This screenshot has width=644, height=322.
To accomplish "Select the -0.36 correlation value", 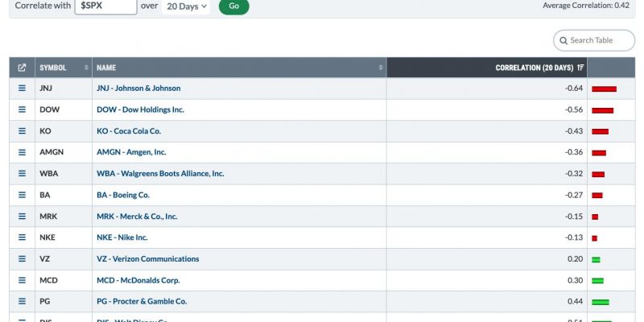I will click(574, 152).
